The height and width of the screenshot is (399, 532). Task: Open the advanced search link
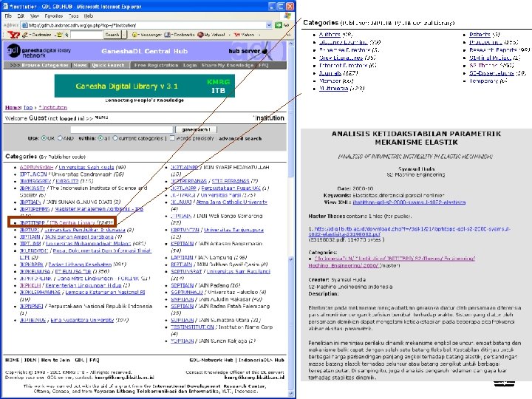coord(240,138)
